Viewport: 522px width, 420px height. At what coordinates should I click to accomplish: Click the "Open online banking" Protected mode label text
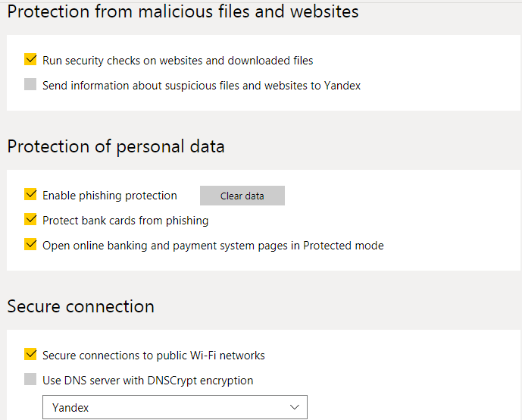213,246
